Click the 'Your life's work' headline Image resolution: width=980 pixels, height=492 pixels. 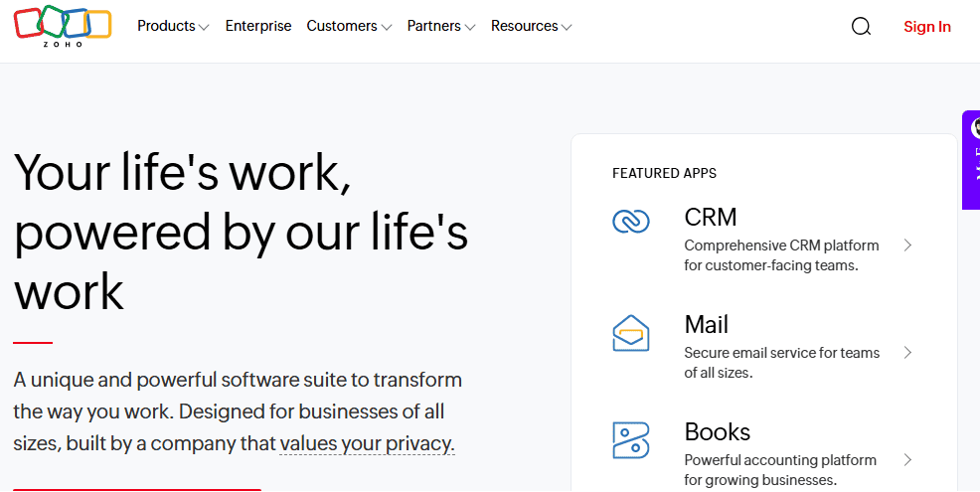[x=241, y=232]
